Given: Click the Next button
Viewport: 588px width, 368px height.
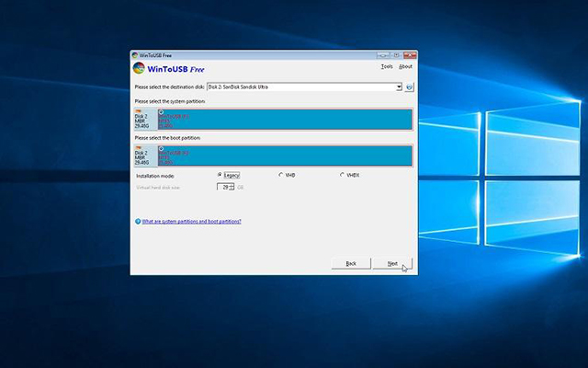Looking at the screenshot, I should click(x=392, y=263).
